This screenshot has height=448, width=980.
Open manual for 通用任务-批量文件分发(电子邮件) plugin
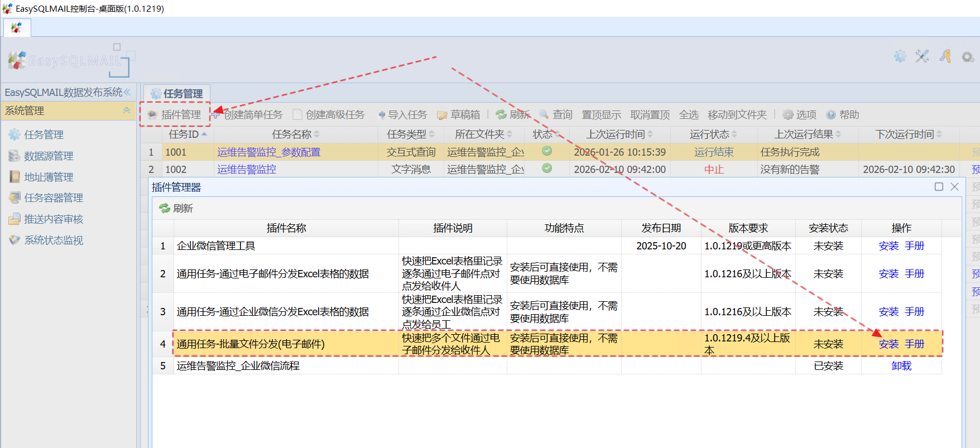[914, 344]
